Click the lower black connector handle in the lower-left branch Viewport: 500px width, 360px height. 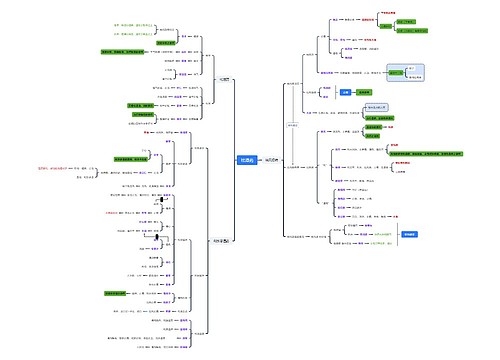click(157, 237)
